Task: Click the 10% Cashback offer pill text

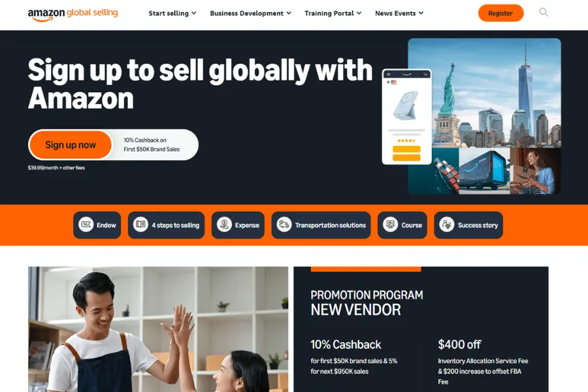Action: [x=152, y=145]
